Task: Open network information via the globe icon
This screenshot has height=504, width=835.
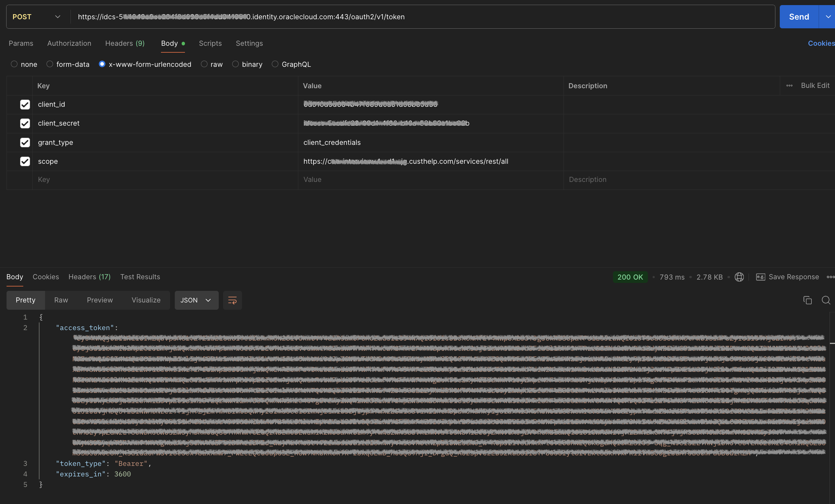Action: point(739,277)
